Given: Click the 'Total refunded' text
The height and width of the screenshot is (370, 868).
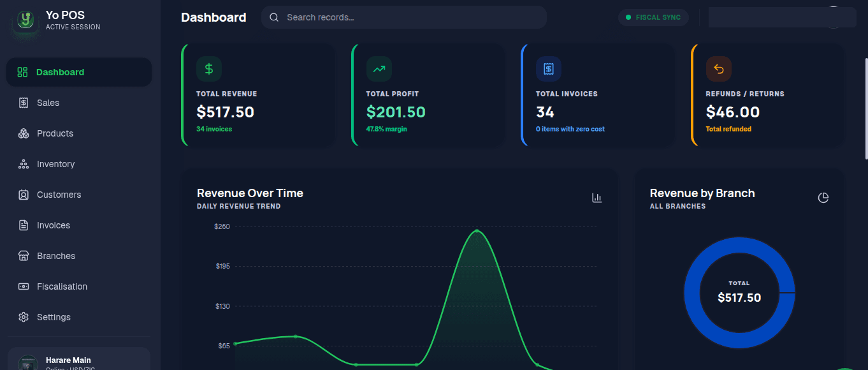Looking at the screenshot, I should [728, 129].
